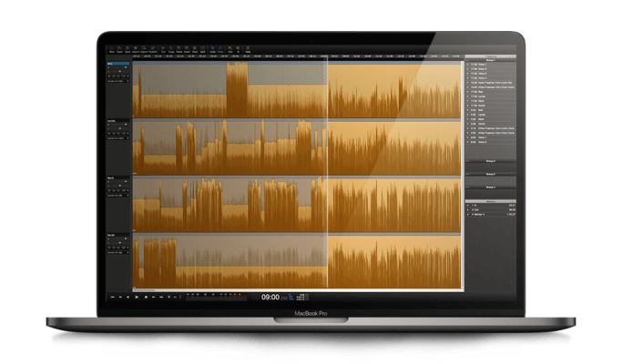Adjust the Sarah track volume slider
622x364 pixels.
click(118, 238)
